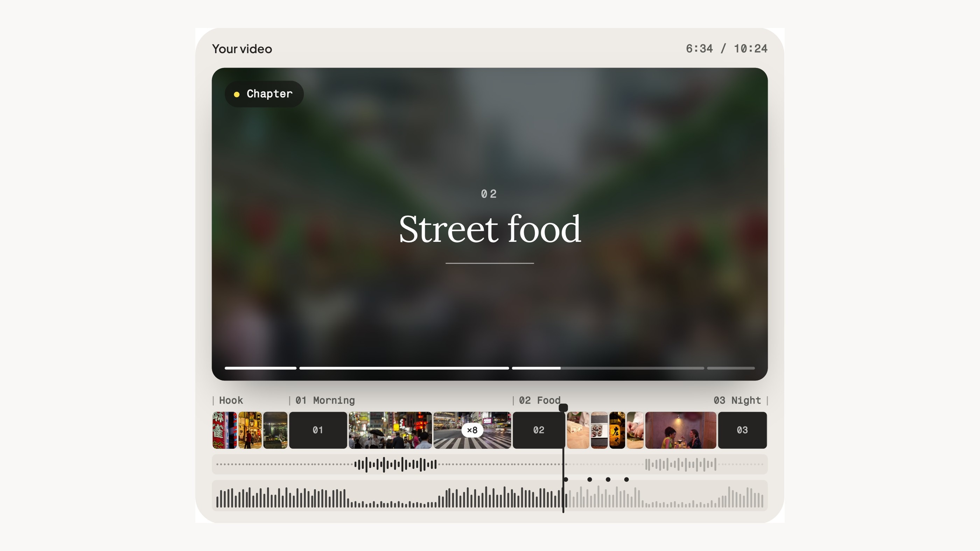Image resolution: width=980 pixels, height=551 pixels.
Task: Click the Your video heading
Action: point(242,49)
